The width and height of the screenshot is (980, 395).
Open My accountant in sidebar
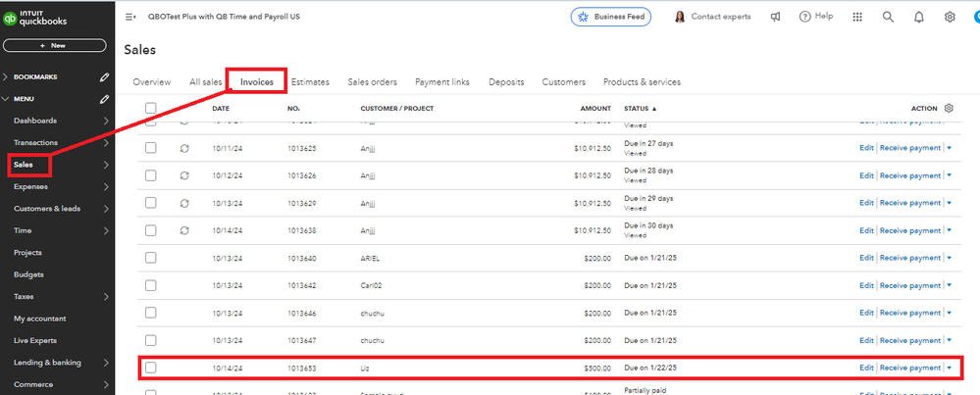point(39,319)
